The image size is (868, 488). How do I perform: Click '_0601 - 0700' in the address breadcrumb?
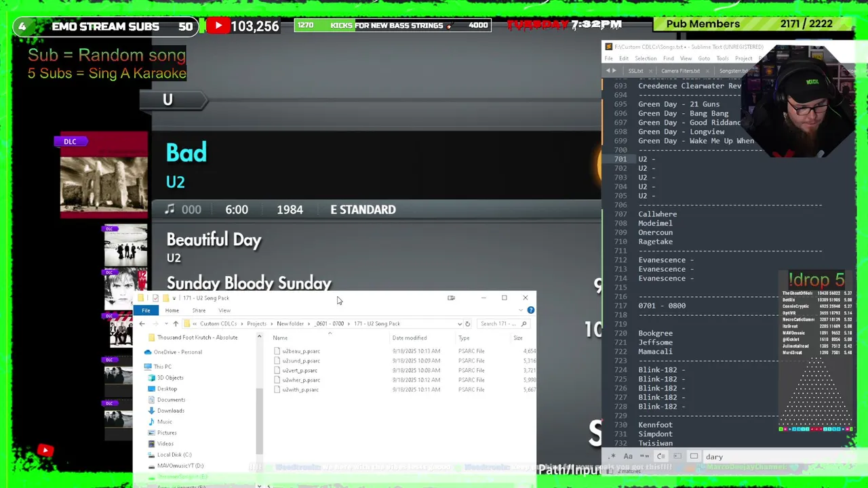click(330, 324)
